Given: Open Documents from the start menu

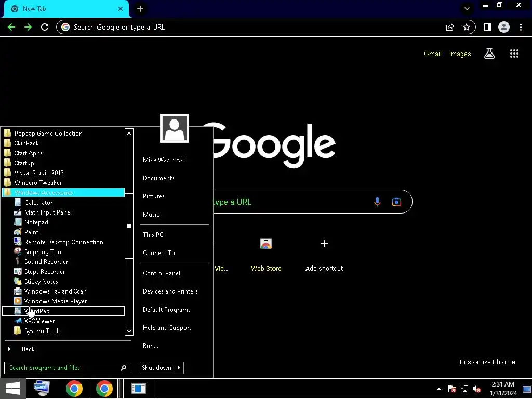Looking at the screenshot, I should pos(158,178).
